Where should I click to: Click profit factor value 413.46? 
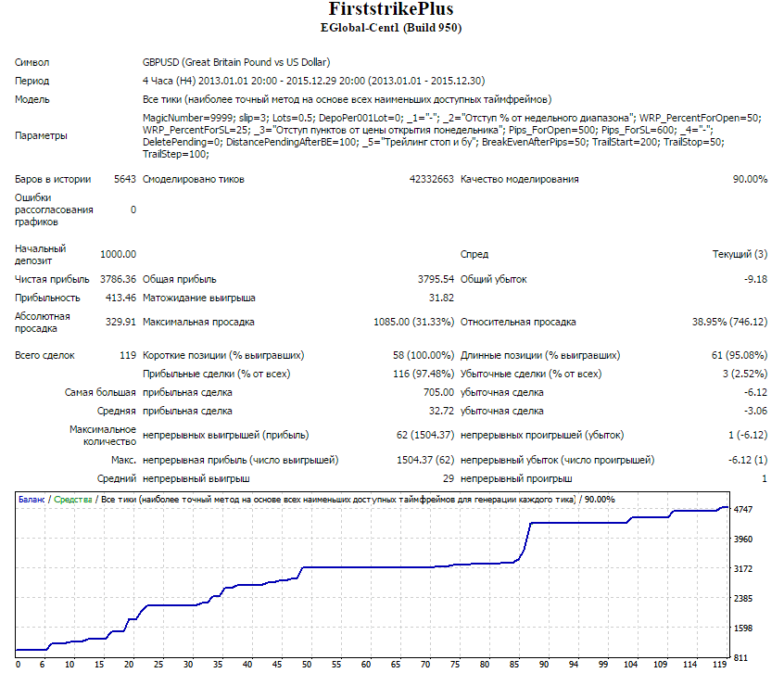(120, 298)
